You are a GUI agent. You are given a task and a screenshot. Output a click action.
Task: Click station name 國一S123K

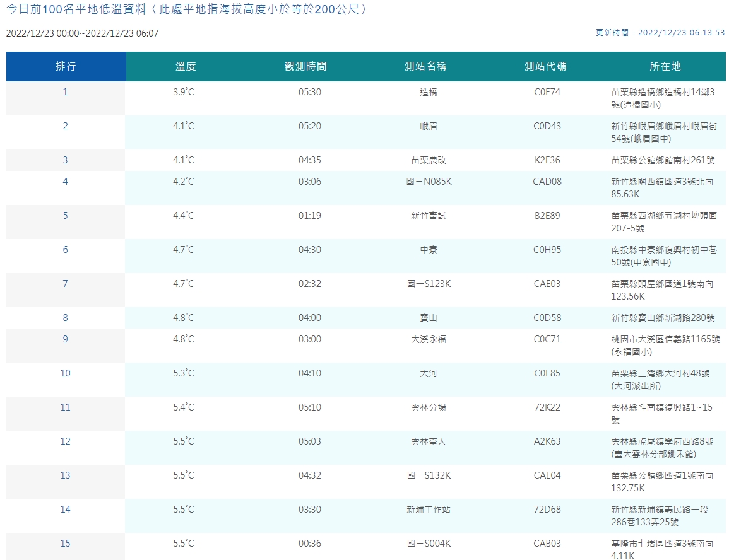[x=429, y=284]
